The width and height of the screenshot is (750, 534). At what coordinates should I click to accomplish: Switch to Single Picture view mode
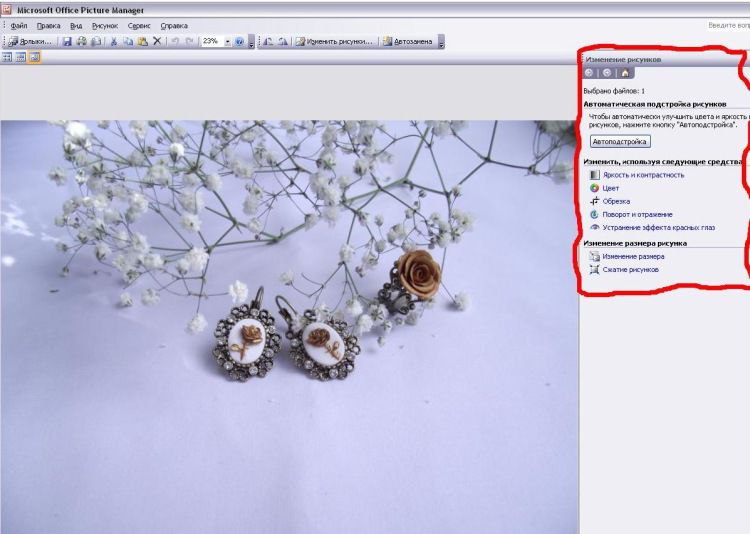(34, 58)
